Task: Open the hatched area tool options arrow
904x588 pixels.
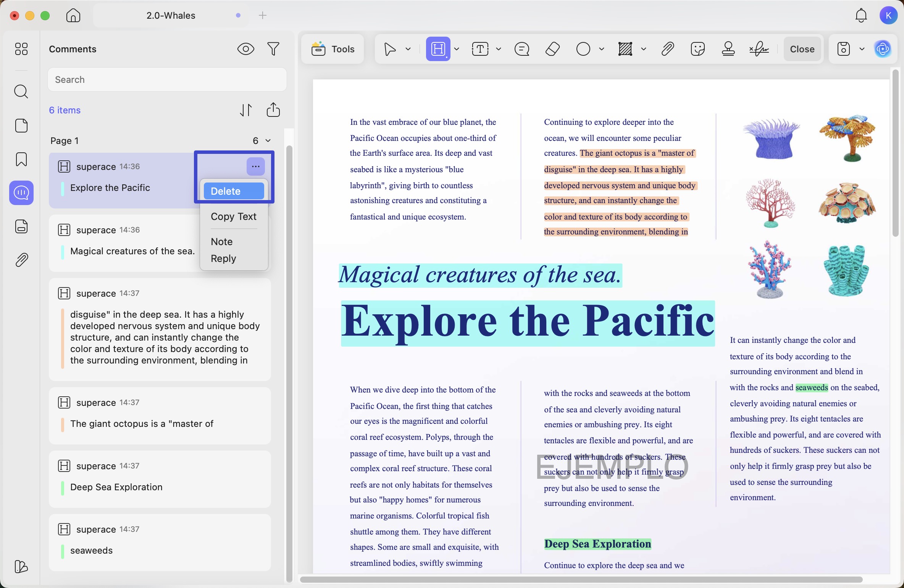Action: click(x=644, y=49)
